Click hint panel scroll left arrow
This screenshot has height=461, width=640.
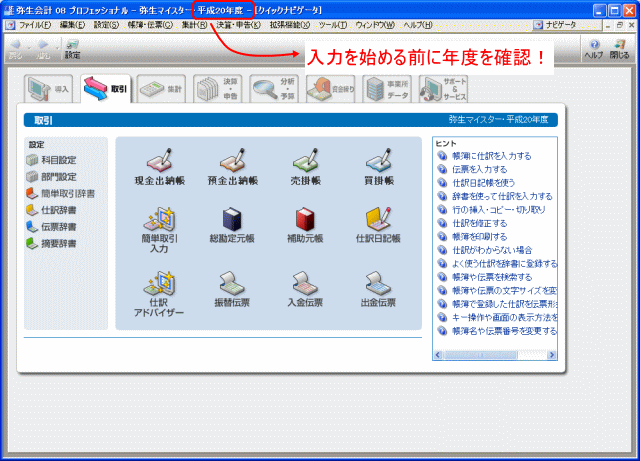438,355
